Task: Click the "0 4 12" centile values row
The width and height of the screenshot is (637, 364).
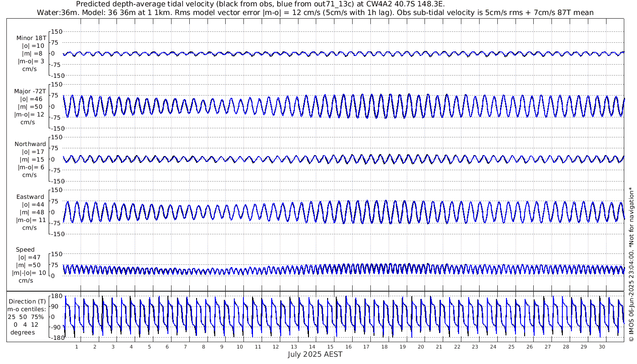Action: tap(26, 324)
